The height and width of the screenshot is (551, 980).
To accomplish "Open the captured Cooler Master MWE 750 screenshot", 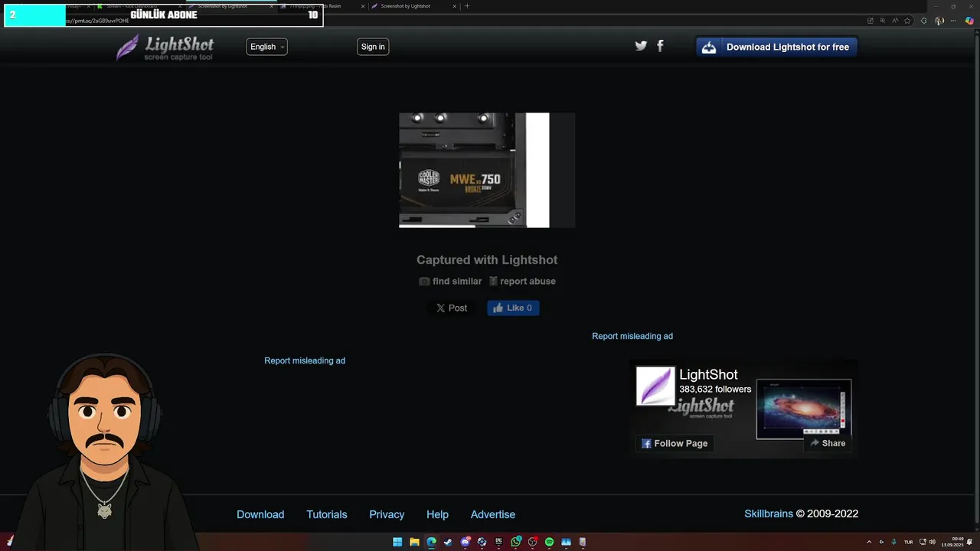I will pyautogui.click(x=487, y=170).
